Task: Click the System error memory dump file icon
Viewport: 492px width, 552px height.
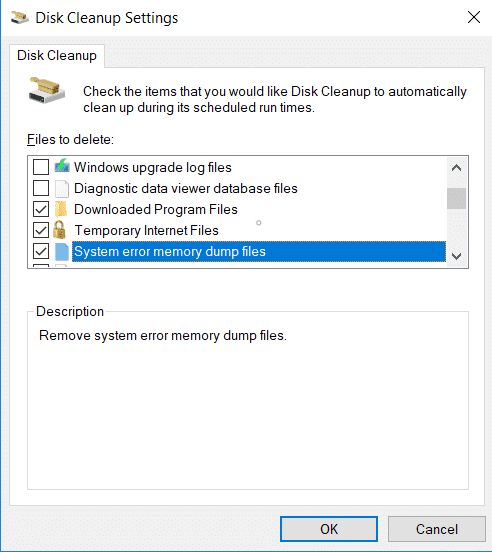Action: pos(62,252)
